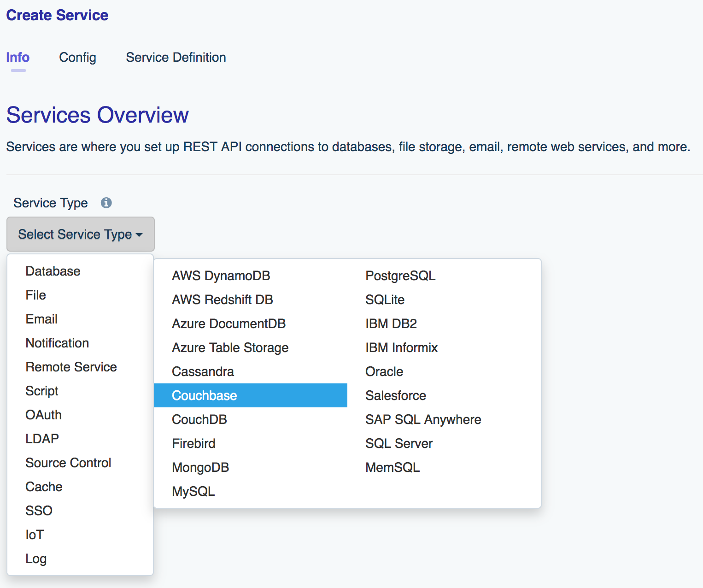Pick Firebird database option
The width and height of the screenshot is (703, 588).
251,443
